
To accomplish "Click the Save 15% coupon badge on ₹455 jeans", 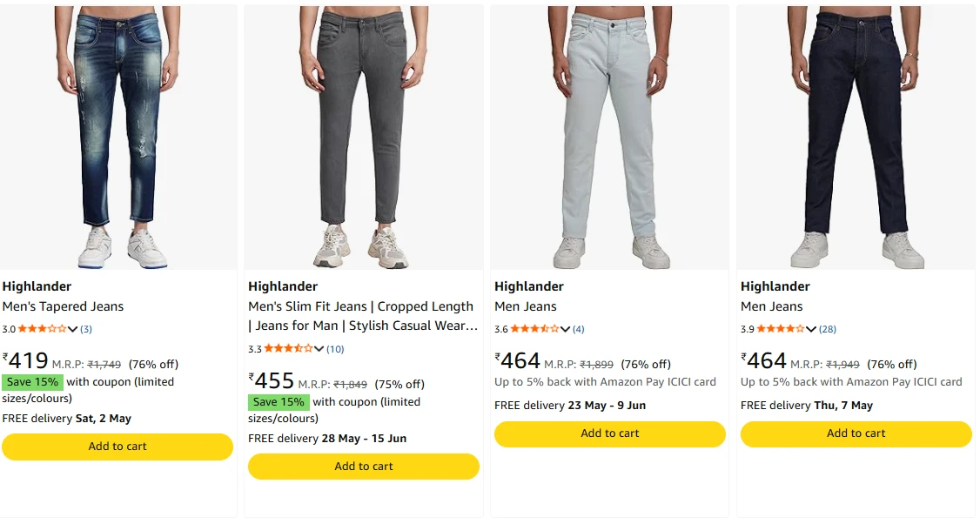I will tap(279, 402).
